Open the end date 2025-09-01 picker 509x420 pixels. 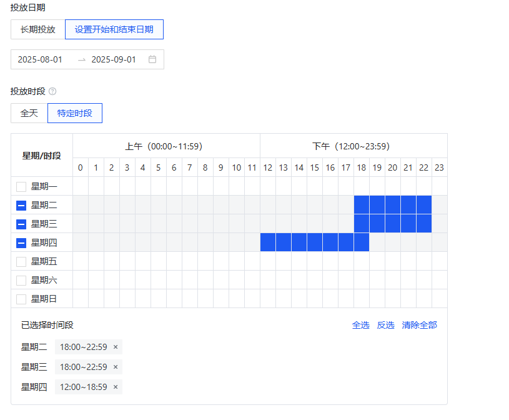tap(114, 59)
